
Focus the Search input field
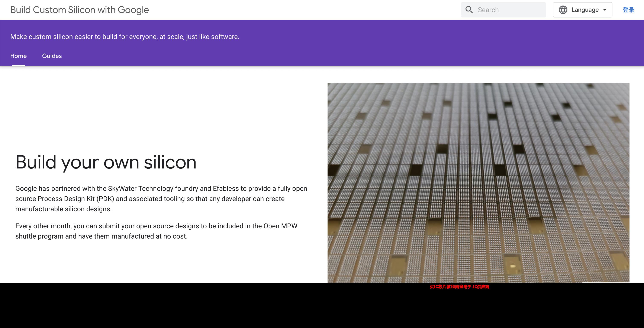pyautogui.click(x=503, y=10)
